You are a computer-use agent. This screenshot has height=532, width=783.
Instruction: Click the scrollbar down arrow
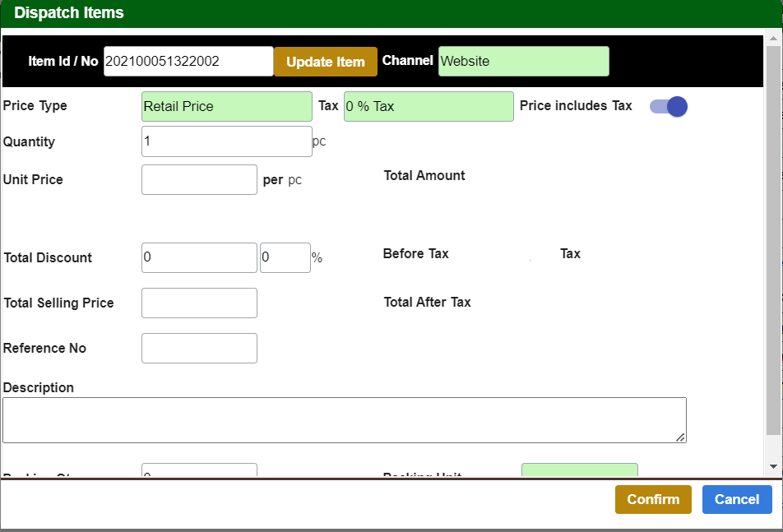pos(773,466)
